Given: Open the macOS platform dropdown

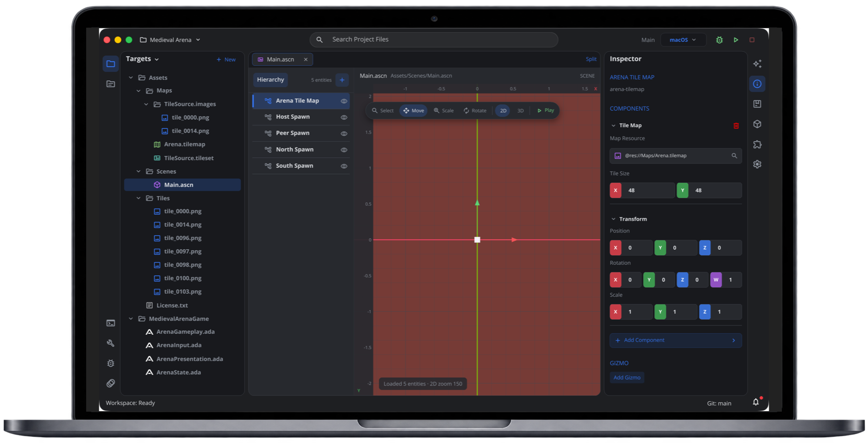Looking at the screenshot, I should point(683,40).
